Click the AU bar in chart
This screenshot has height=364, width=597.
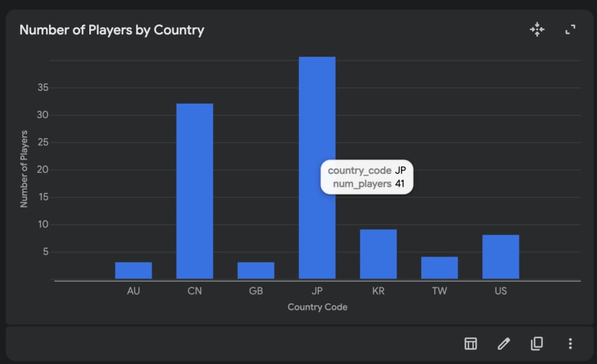[x=134, y=271]
